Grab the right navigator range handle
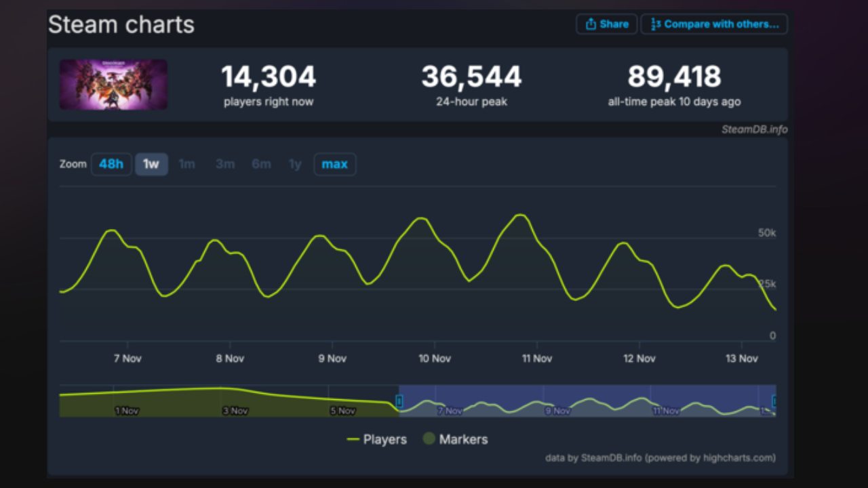This screenshot has height=488, width=868. [774, 401]
